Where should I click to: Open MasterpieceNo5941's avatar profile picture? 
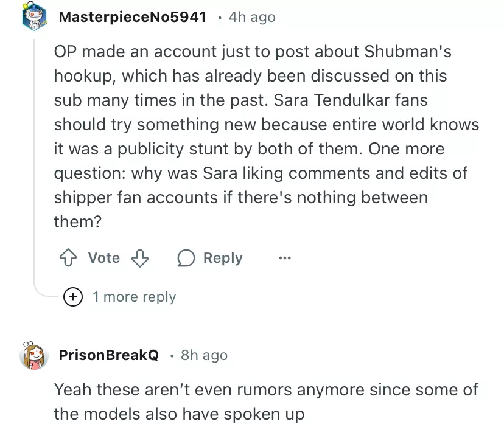35,18
